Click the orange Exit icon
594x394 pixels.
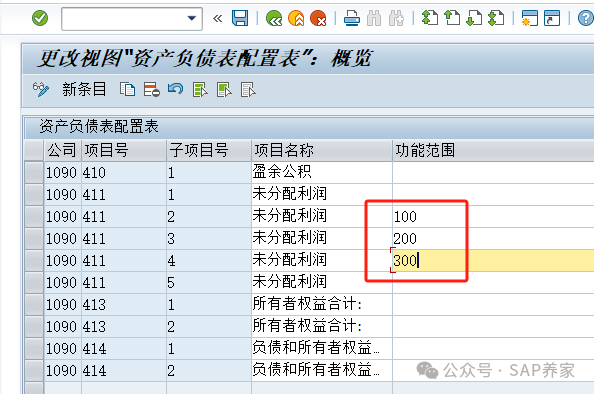click(296, 18)
